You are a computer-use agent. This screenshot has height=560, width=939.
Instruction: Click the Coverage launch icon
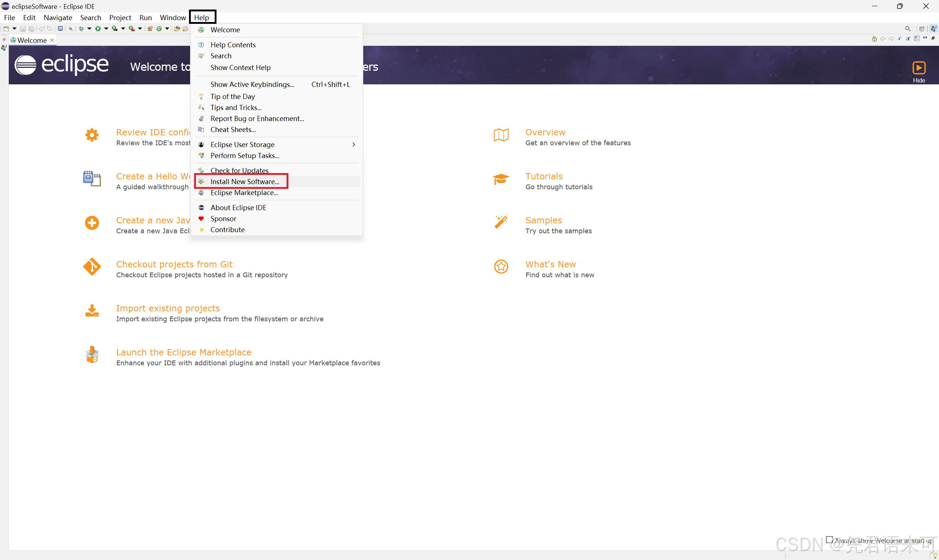pyautogui.click(x=115, y=29)
